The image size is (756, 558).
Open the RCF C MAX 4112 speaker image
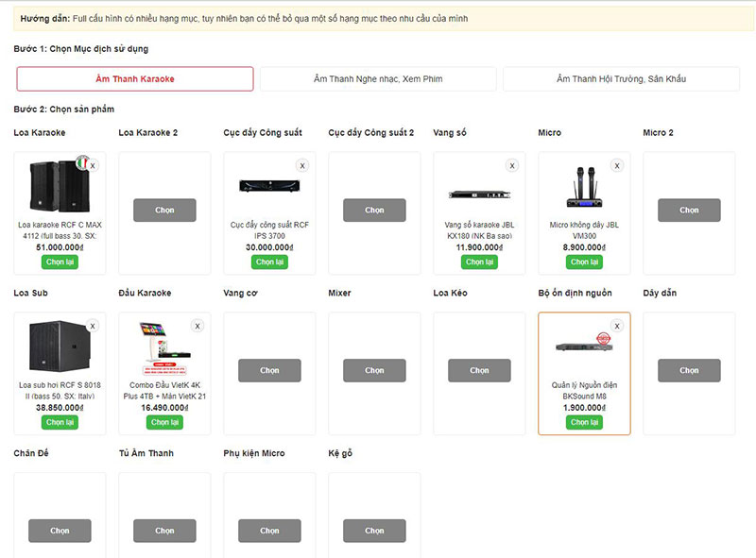point(59,186)
